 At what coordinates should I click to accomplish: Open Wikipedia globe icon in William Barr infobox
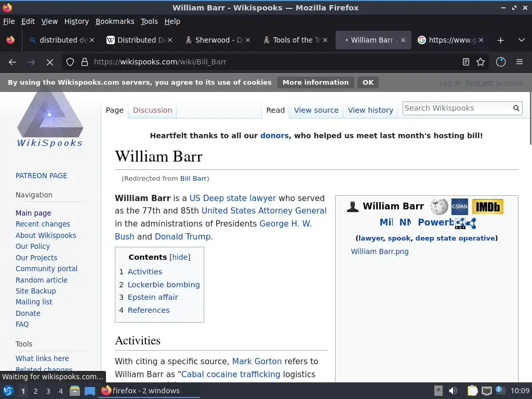(439, 207)
